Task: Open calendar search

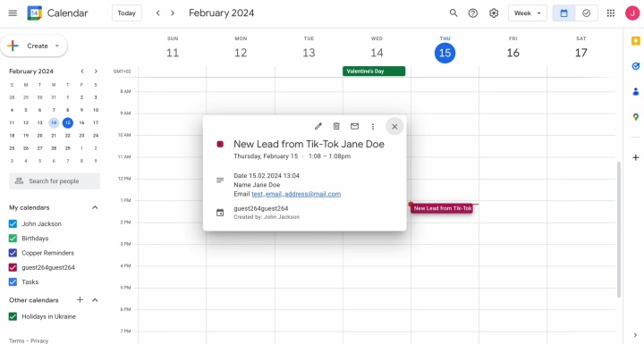Action: pos(453,13)
